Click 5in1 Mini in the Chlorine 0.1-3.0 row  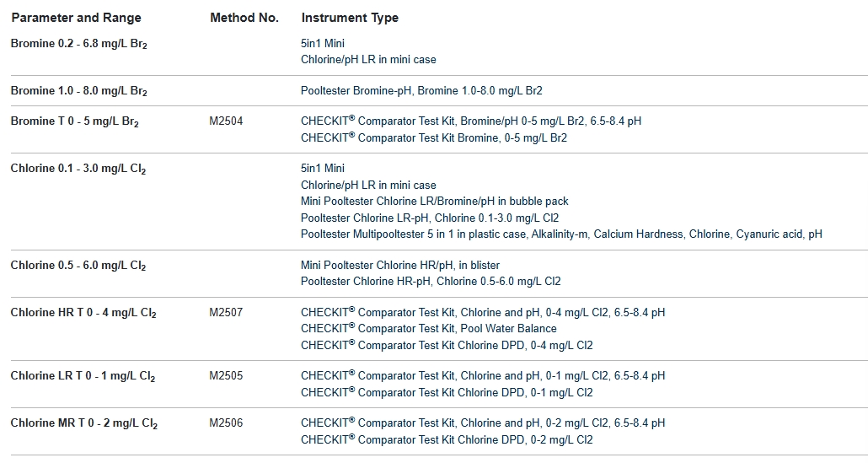pyautogui.click(x=323, y=169)
